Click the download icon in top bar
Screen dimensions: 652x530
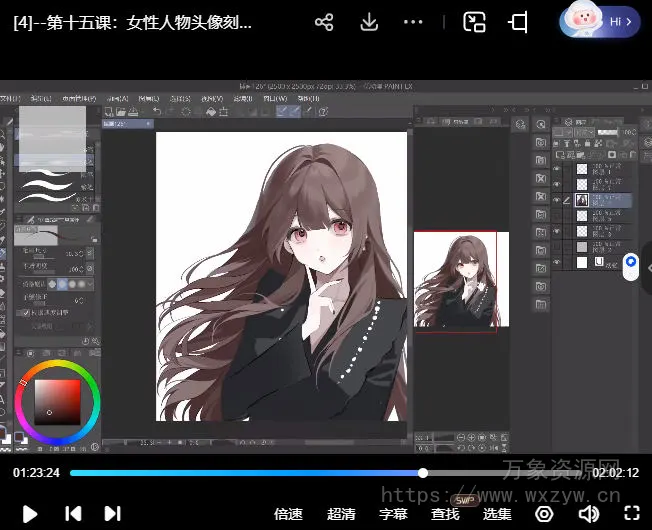click(x=369, y=22)
